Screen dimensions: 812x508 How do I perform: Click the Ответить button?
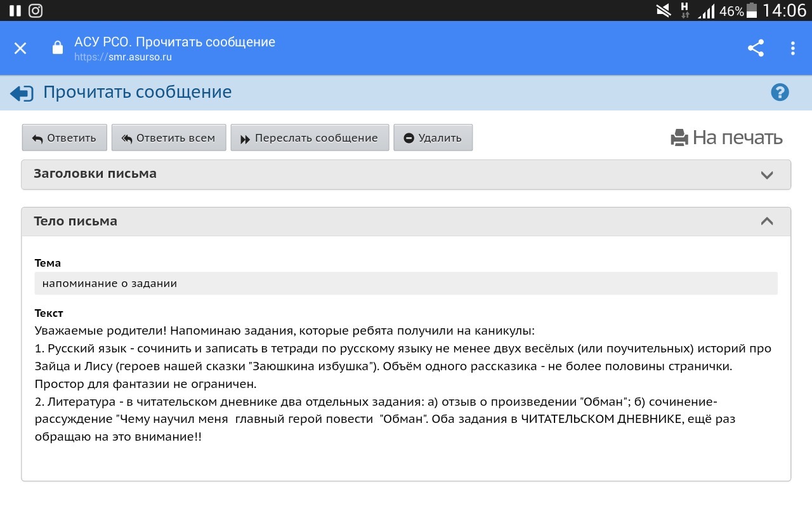pos(64,138)
